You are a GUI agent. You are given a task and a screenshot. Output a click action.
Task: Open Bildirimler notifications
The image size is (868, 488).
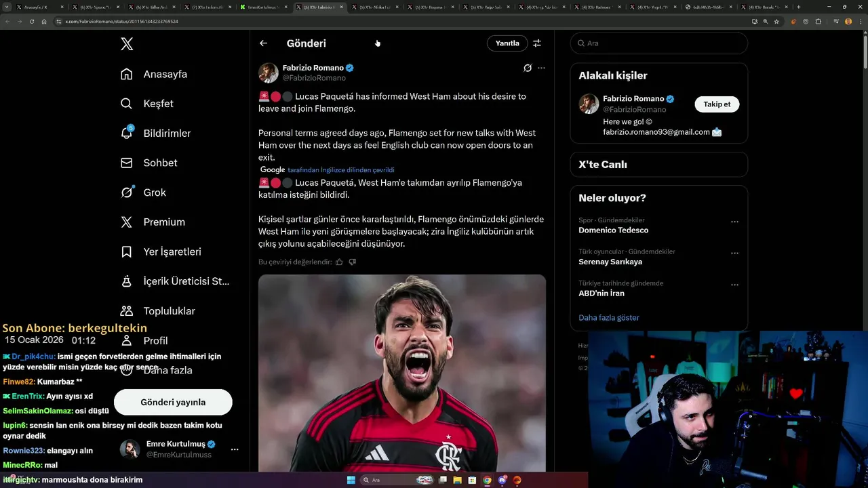[155, 134]
